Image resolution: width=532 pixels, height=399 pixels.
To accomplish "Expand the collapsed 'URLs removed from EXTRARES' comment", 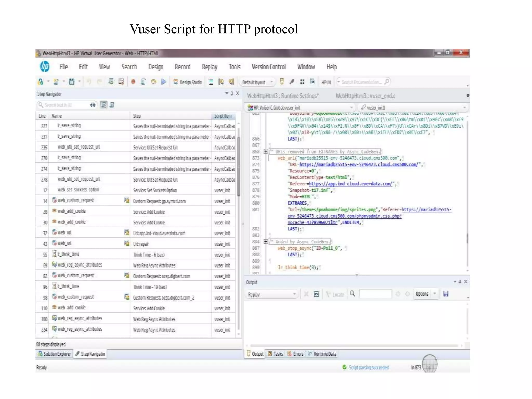I will pos(265,151).
